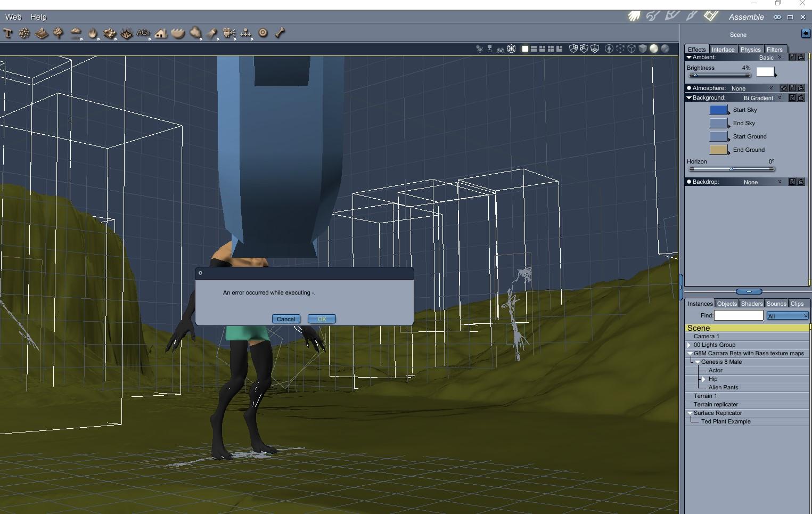Open the Storyboard room pencil icon
The width and height of the screenshot is (812, 514).
pyautogui.click(x=672, y=17)
